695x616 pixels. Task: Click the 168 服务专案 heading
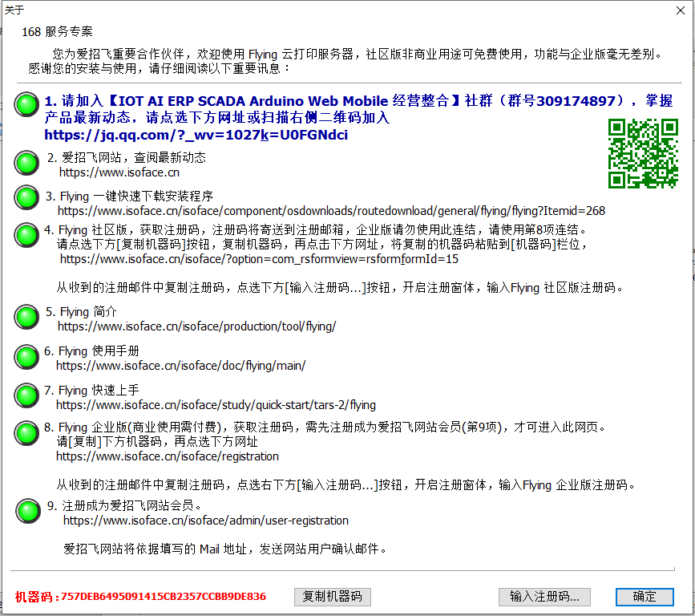coord(57,32)
